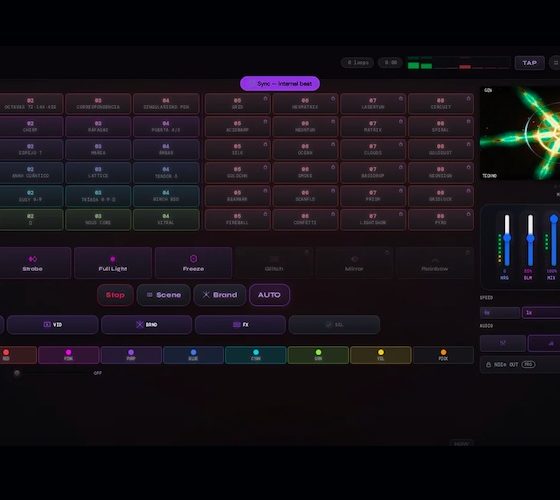The image size is (560, 500).
Task: Trigger the 08 PYRO visual pad
Action: pos(441,219)
